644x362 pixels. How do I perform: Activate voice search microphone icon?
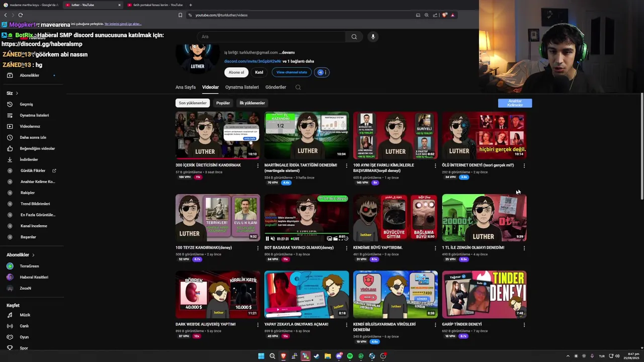click(373, 37)
